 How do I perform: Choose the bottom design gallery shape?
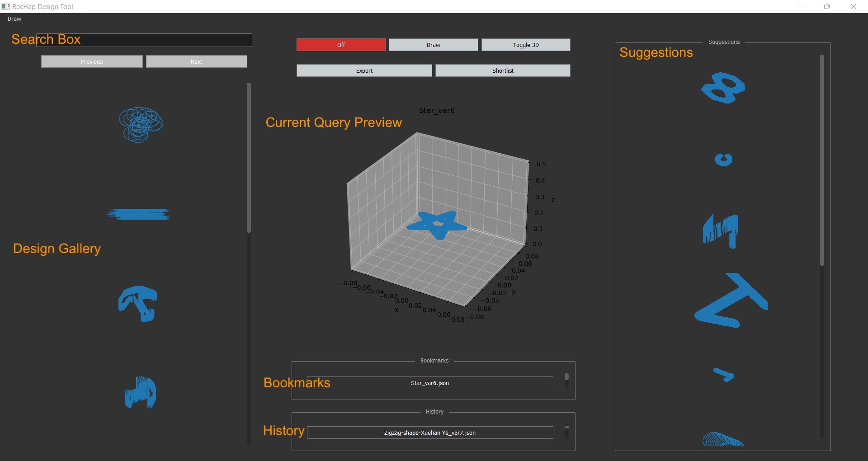click(140, 393)
